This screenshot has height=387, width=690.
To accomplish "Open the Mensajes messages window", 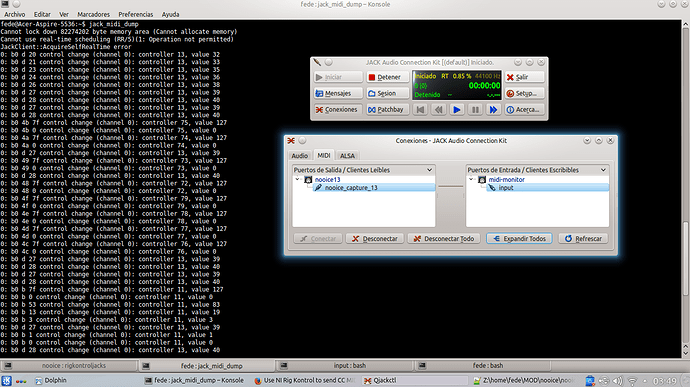I will tap(338, 93).
